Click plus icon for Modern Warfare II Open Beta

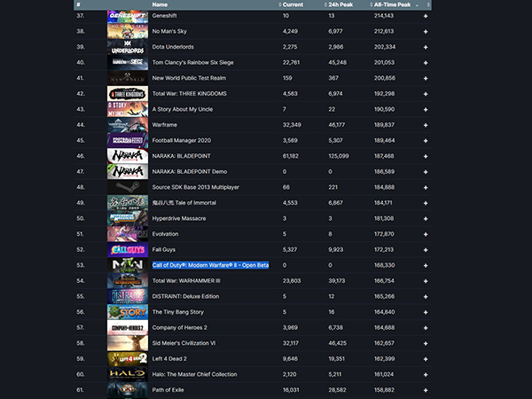click(x=426, y=266)
